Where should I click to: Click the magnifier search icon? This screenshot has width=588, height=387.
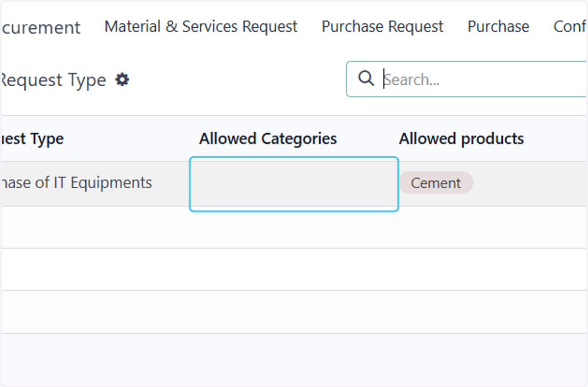[366, 78]
